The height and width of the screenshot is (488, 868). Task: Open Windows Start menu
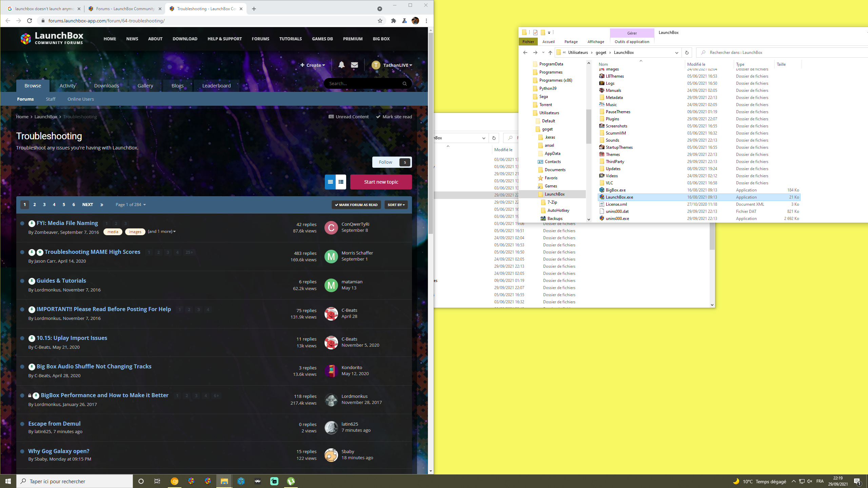8,481
